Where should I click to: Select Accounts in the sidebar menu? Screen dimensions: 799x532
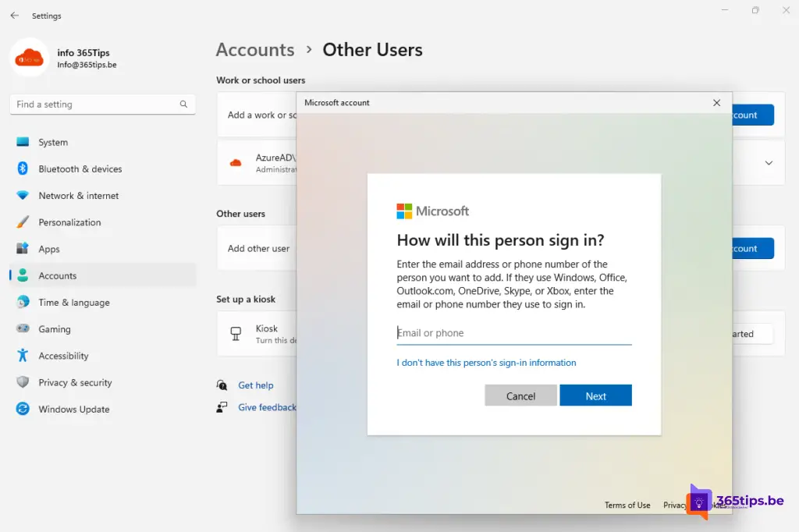pos(58,276)
